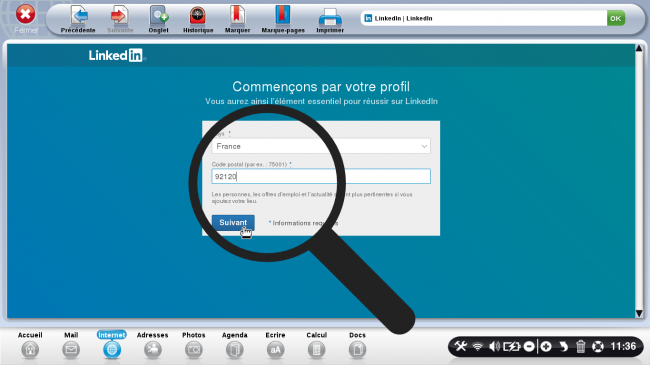Focus the LinkedIn address bar
650x365 pixels.
click(484, 18)
